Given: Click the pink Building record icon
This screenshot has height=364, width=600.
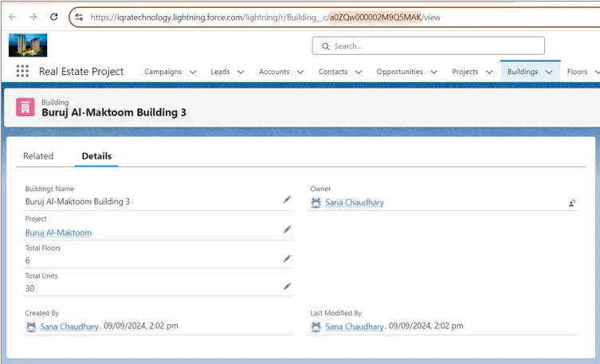Looking at the screenshot, I should click(x=25, y=107).
